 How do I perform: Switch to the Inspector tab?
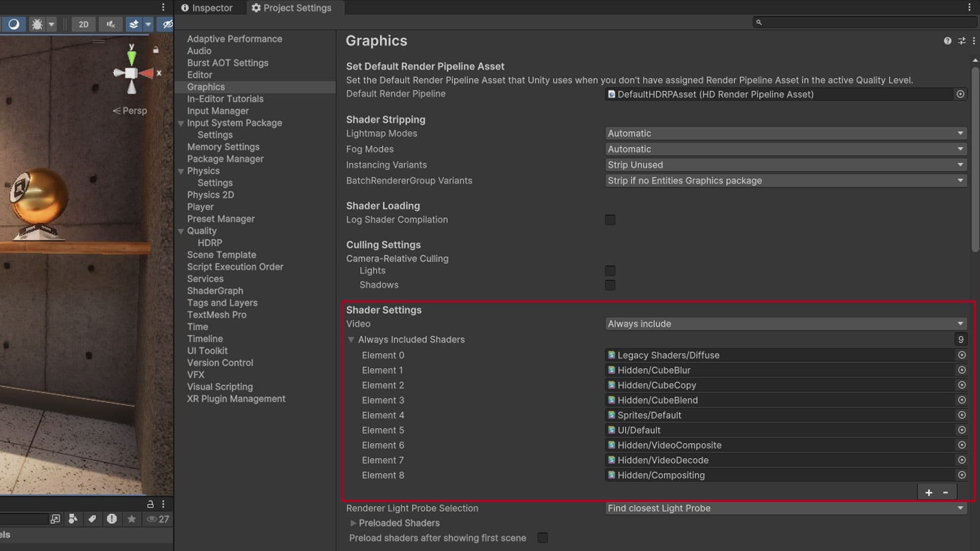pos(208,8)
